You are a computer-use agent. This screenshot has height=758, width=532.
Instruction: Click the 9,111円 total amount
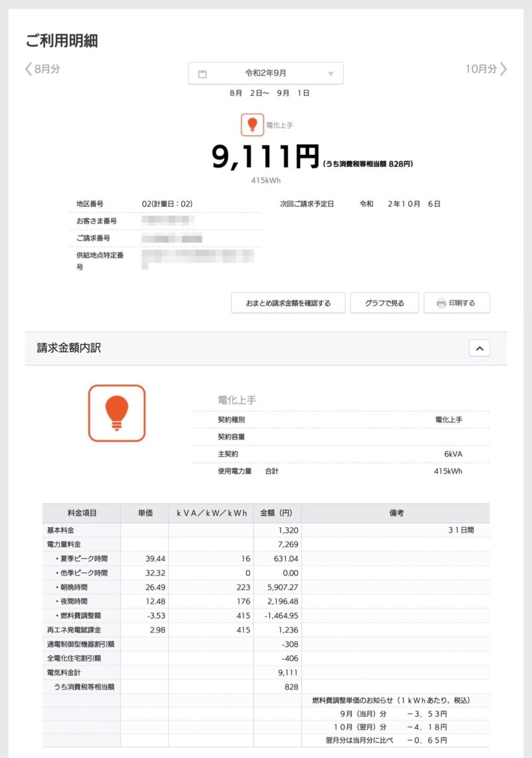(x=266, y=157)
